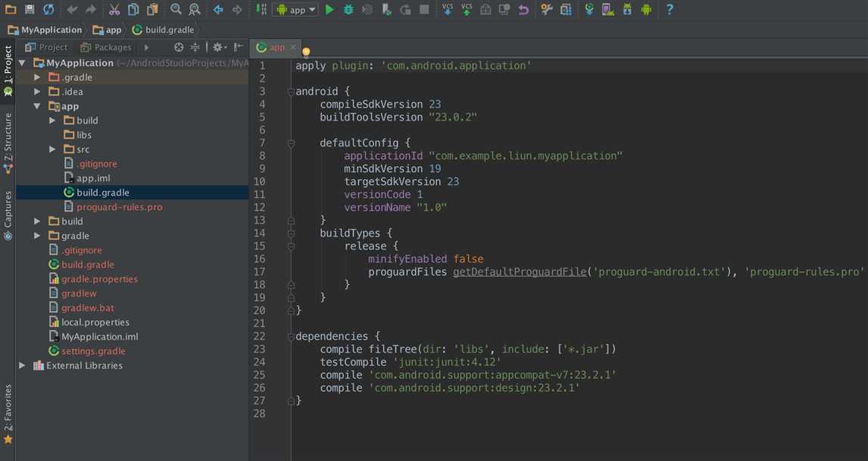Open the SDK Manager icon
The height and width of the screenshot is (461, 868).
[627, 9]
